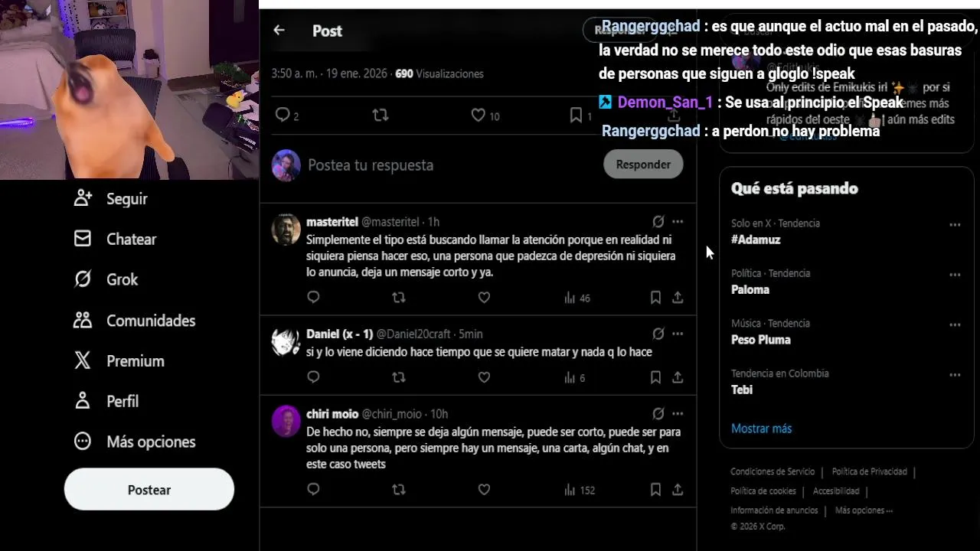
Task: Click the Responder button
Action: (x=643, y=165)
